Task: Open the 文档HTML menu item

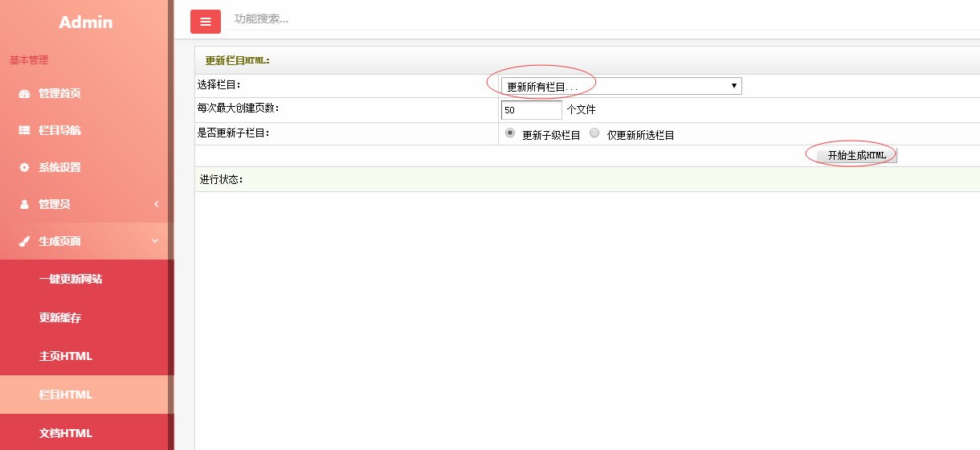Action: pyautogui.click(x=66, y=433)
